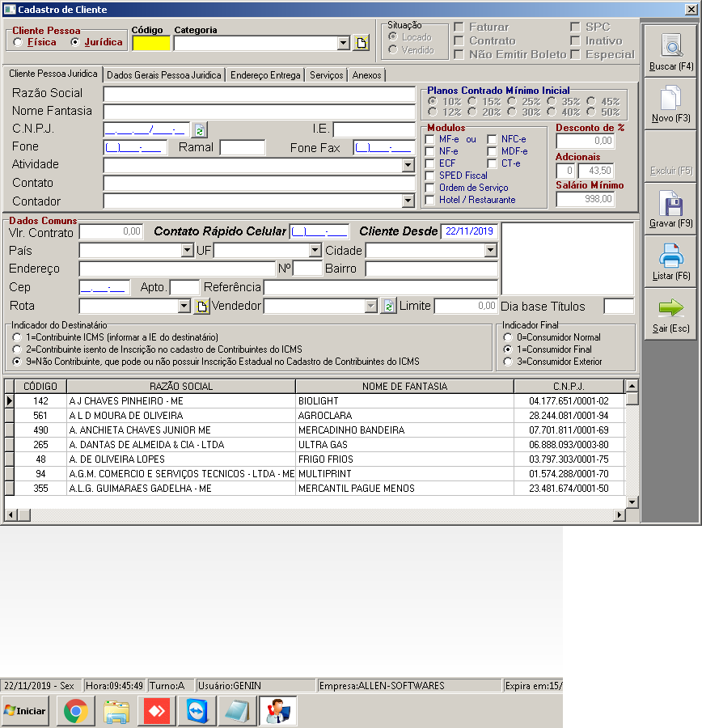Screen dimensions: 702x728
Task: Expand the Categoria dropdown list
Action: coord(343,43)
